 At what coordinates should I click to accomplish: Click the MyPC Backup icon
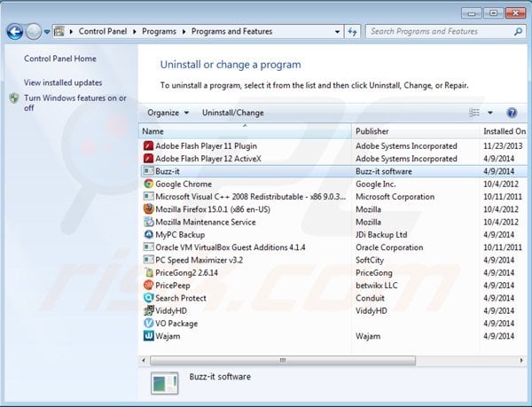pyautogui.click(x=148, y=234)
